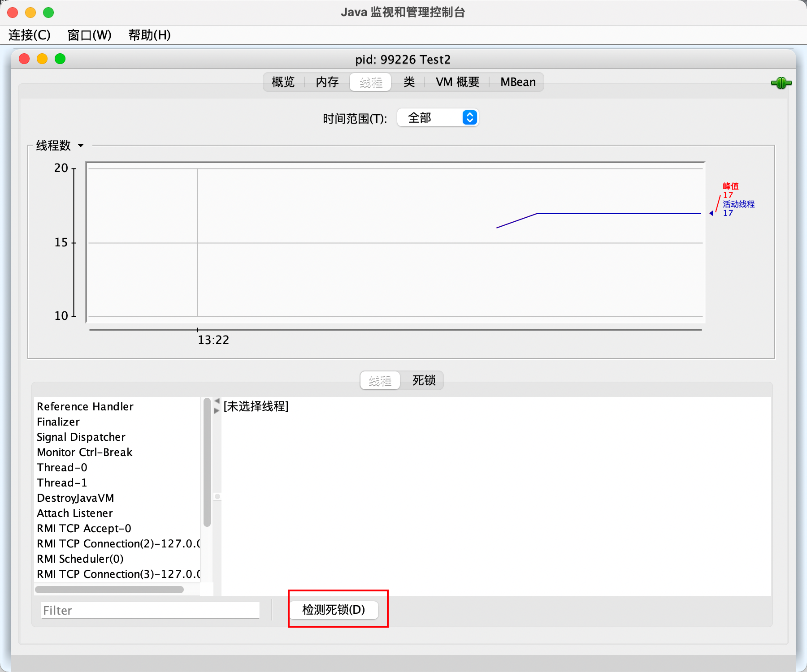Click the 检测死锁(D) button
The height and width of the screenshot is (672, 807).
(x=334, y=610)
